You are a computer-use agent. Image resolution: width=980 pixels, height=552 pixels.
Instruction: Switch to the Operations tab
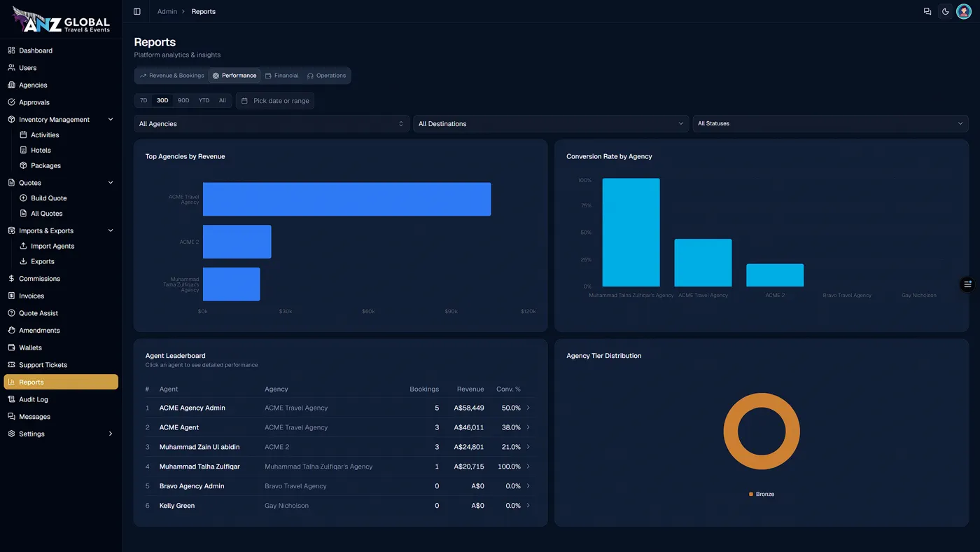(327, 76)
